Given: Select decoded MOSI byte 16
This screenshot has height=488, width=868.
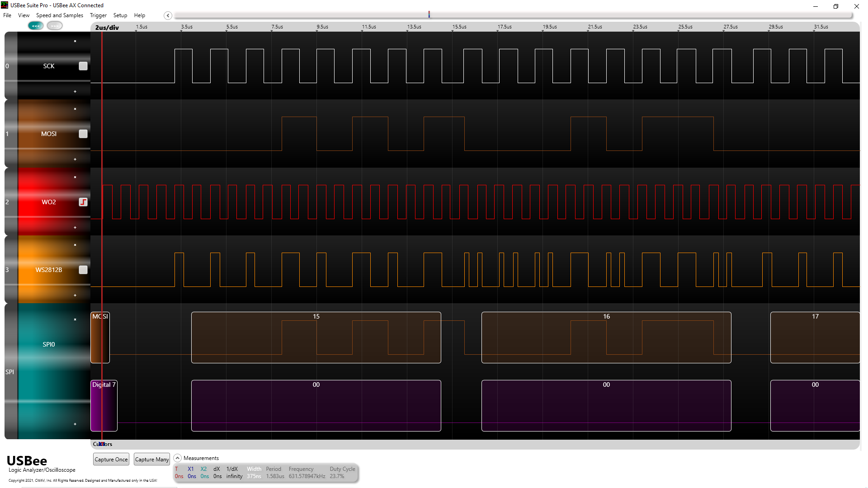Looking at the screenshot, I should (606, 338).
